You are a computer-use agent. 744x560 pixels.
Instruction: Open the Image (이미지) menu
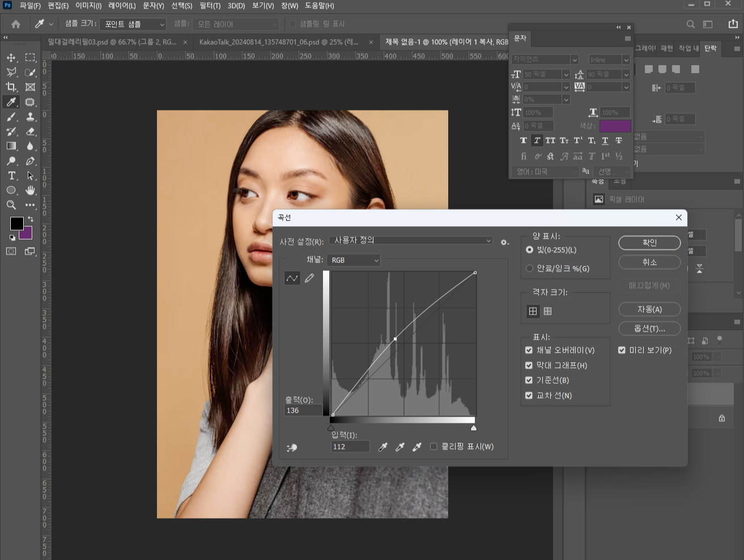click(x=88, y=6)
